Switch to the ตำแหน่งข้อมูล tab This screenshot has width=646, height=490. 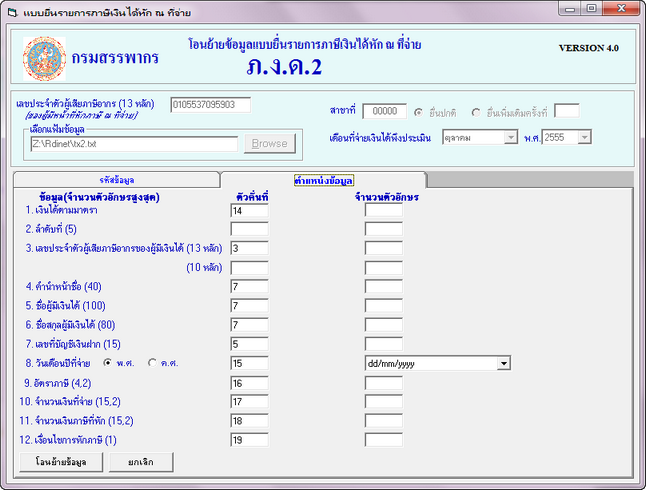point(323,180)
